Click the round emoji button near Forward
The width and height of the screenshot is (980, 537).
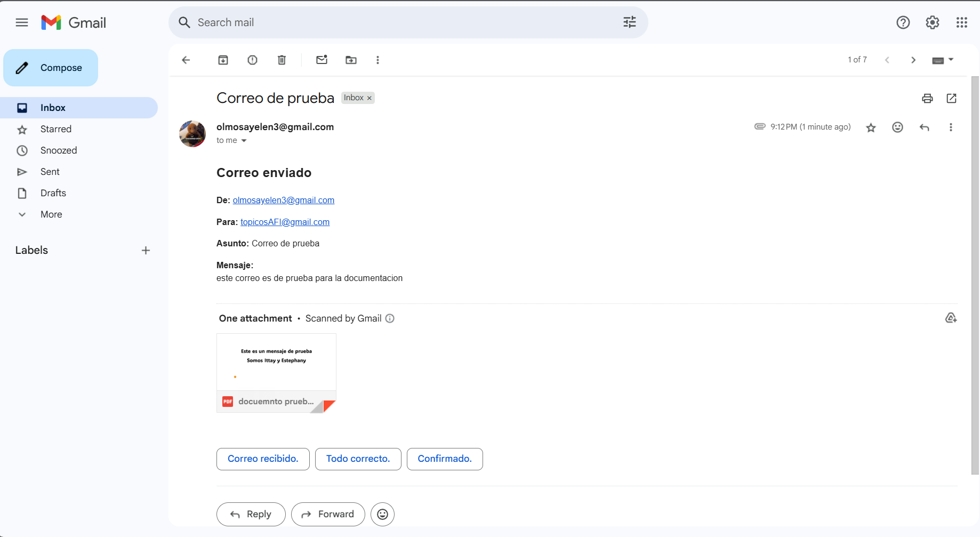tap(382, 514)
